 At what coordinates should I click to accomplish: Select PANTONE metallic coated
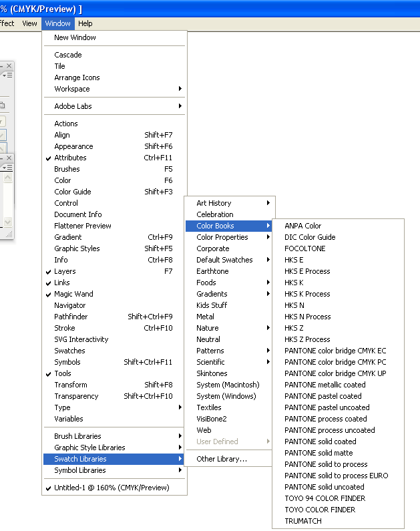[338, 385]
